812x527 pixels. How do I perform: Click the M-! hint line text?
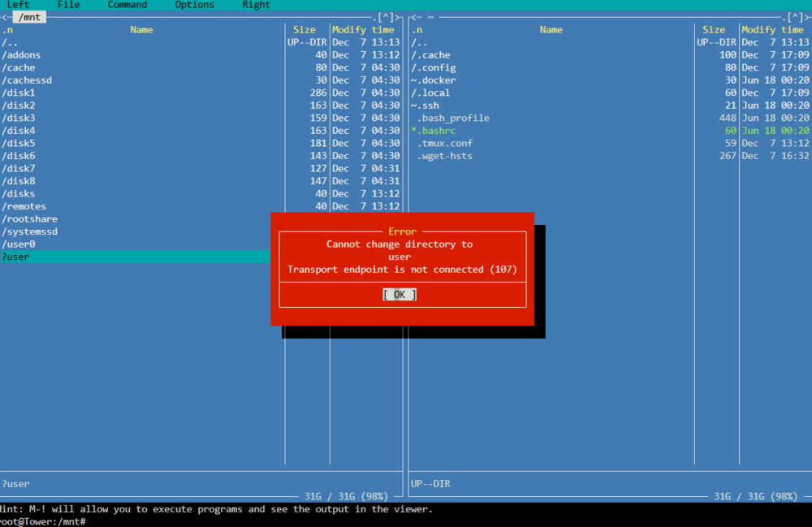click(x=217, y=509)
